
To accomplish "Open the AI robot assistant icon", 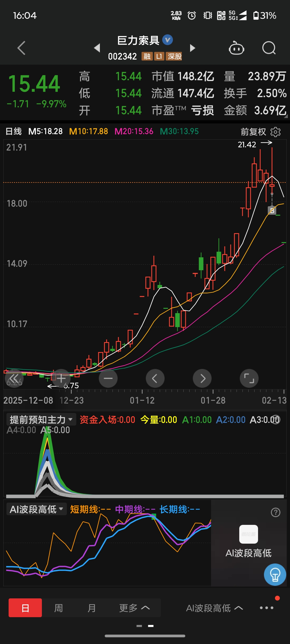I will click(x=236, y=48).
